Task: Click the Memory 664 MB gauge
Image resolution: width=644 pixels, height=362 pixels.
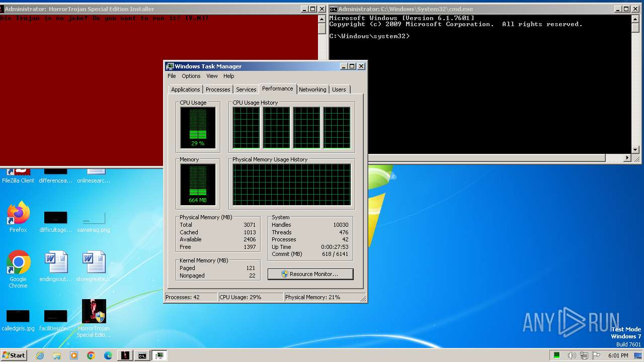Action: (198, 185)
